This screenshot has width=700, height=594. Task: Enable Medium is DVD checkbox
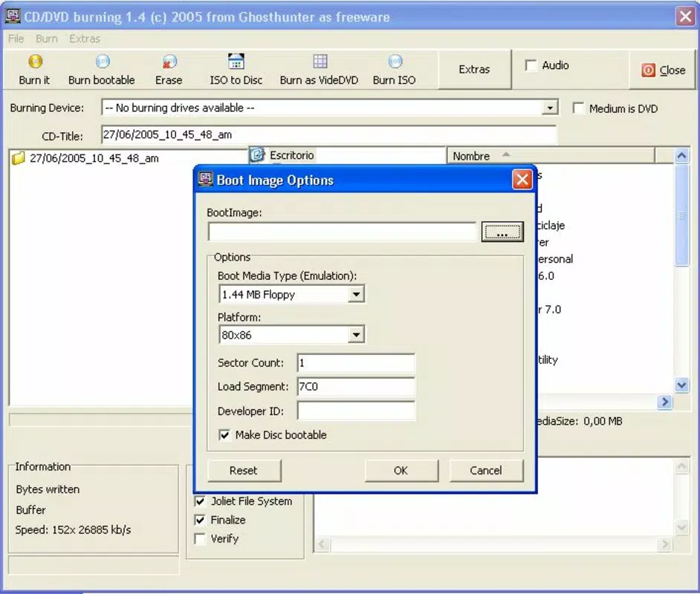click(578, 108)
